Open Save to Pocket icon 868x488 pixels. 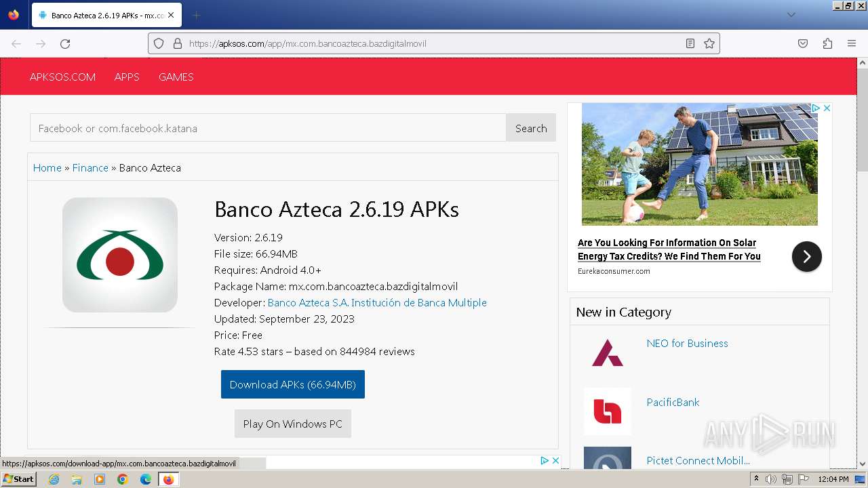pos(803,43)
